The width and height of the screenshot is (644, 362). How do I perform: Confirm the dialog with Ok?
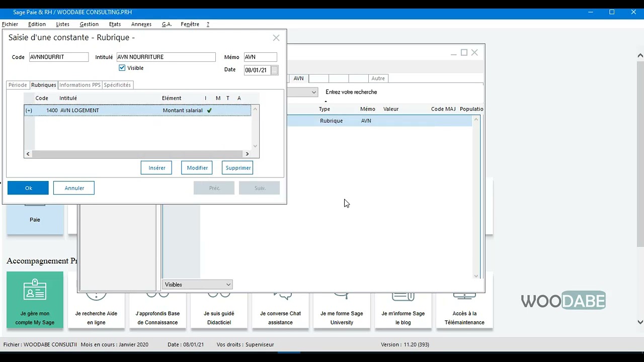coord(28,188)
